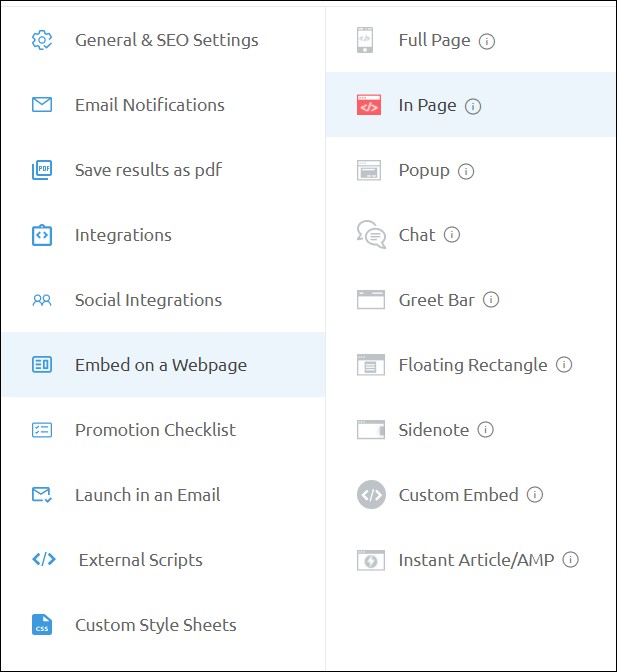Click the Custom Style Sheets CSS icon
Image resolution: width=617 pixels, height=672 pixels.
tap(42, 625)
